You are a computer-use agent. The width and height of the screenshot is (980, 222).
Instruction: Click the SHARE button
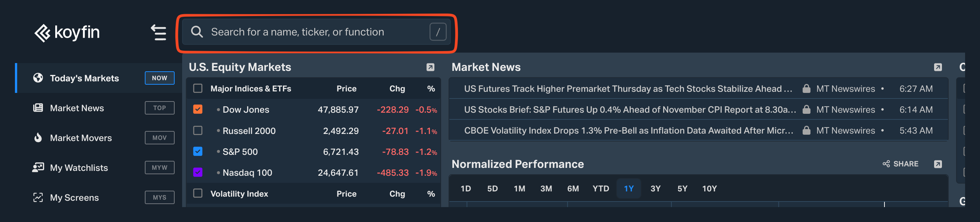click(x=901, y=164)
